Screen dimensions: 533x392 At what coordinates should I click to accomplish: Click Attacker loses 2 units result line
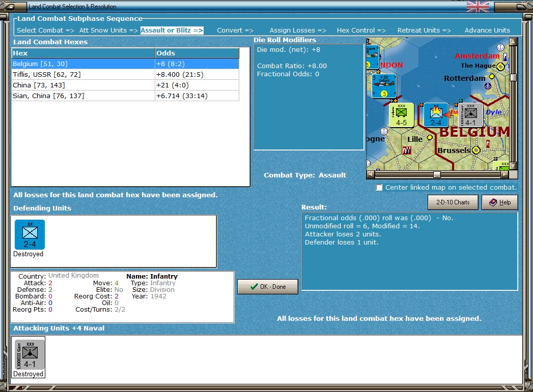(x=343, y=234)
